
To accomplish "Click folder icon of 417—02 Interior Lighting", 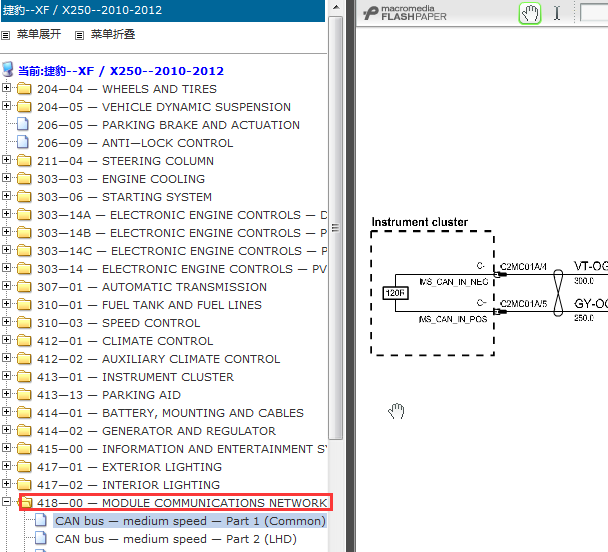I will 24,484.
